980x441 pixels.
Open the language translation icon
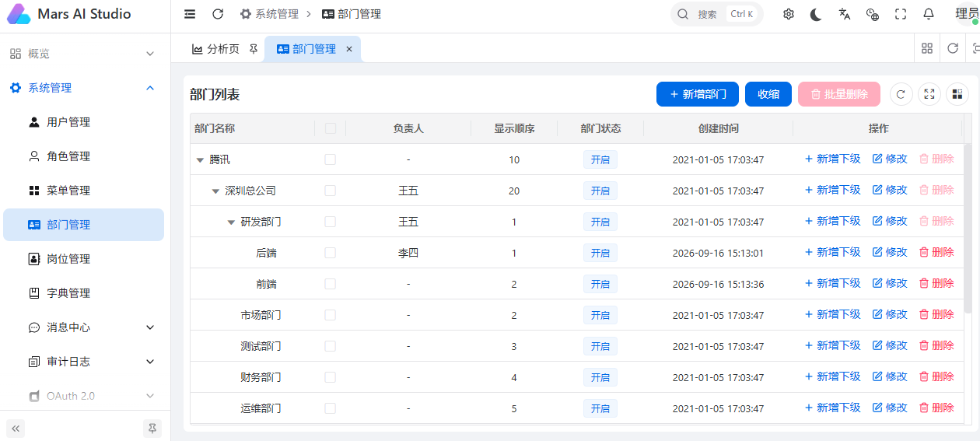(x=845, y=14)
